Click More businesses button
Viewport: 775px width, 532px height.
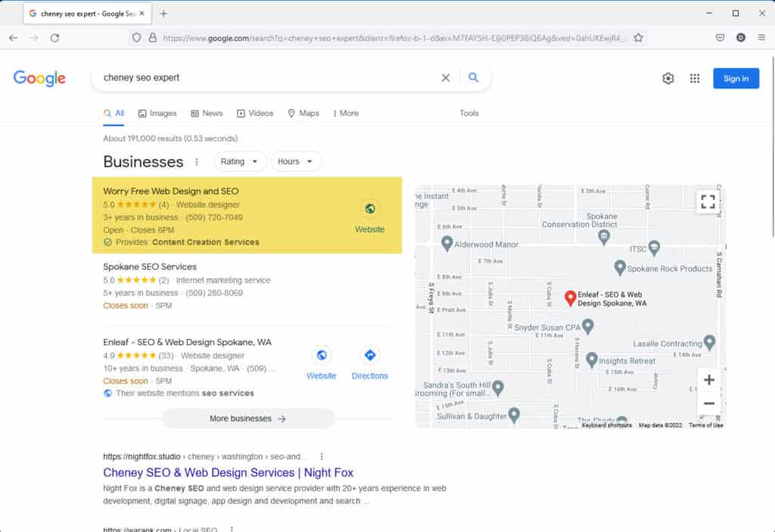coord(248,418)
